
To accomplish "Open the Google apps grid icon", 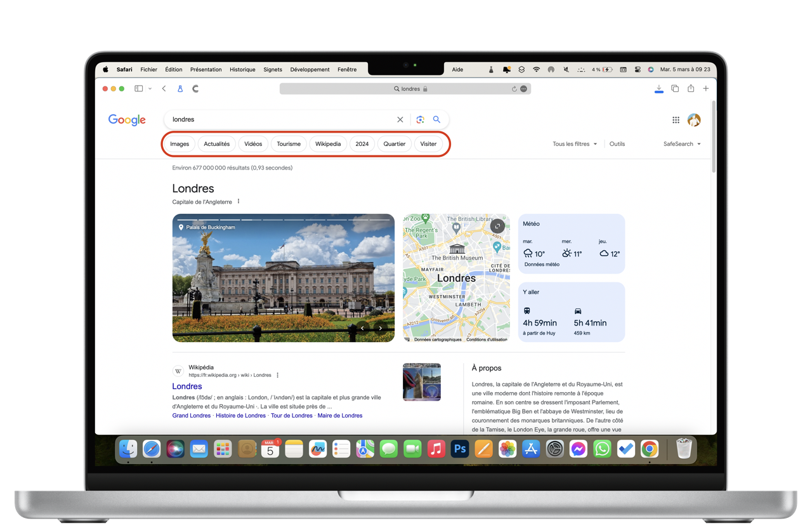I will pyautogui.click(x=676, y=120).
